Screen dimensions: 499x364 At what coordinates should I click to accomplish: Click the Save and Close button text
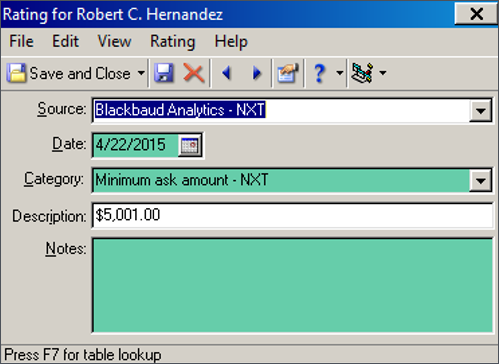click(80, 73)
